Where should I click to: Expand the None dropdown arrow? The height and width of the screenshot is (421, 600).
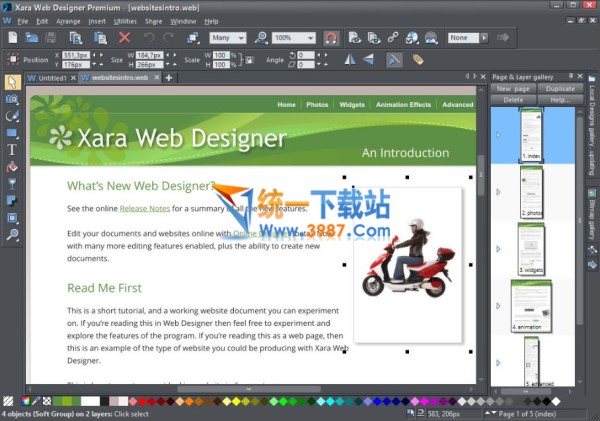(x=484, y=38)
